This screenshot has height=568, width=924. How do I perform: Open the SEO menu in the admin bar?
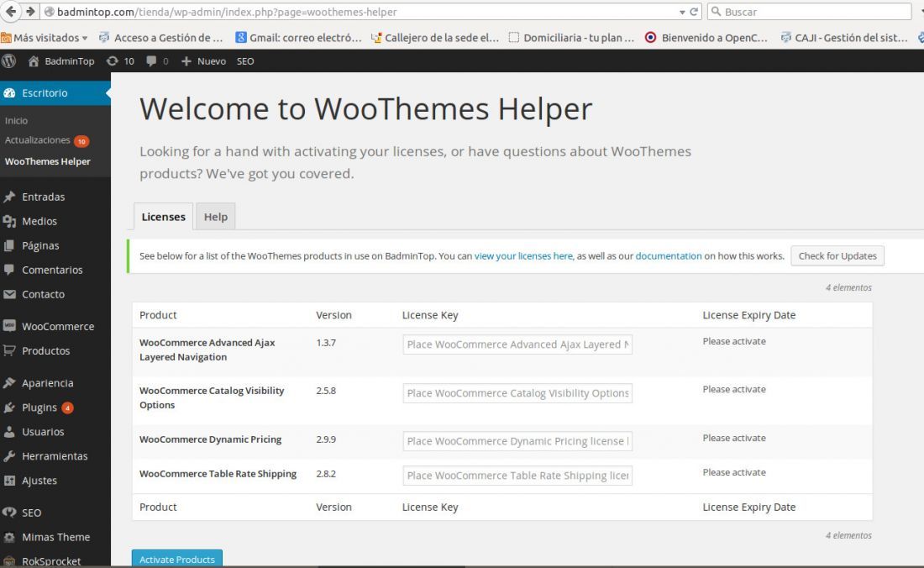click(x=245, y=61)
